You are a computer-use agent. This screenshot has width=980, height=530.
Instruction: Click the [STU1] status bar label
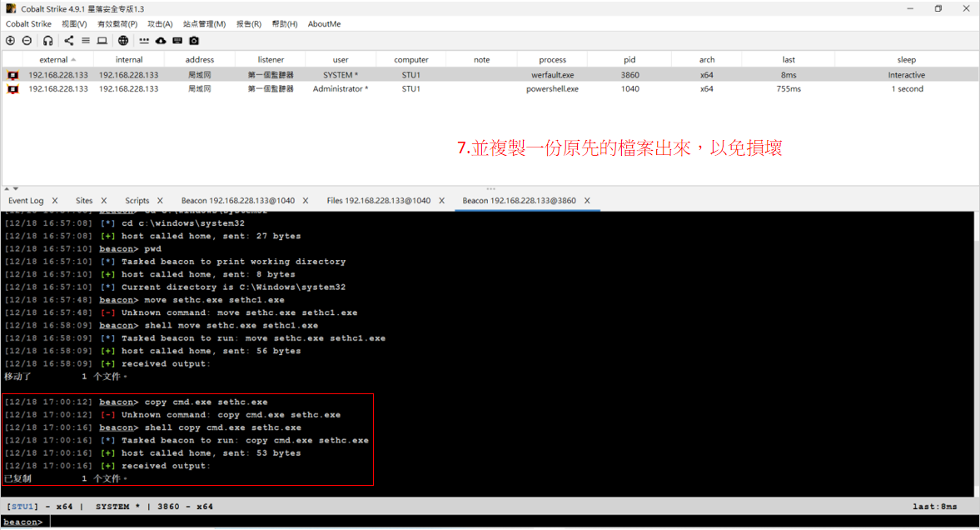(x=22, y=507)
